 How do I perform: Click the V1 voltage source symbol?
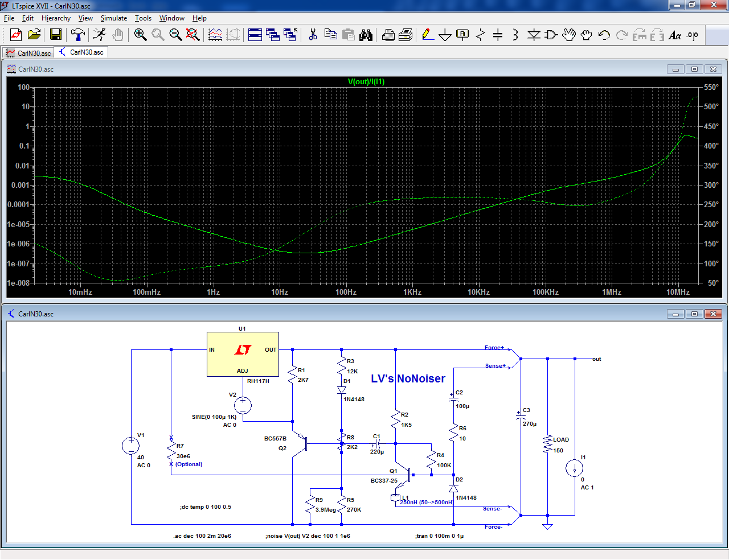click(131, 446)
